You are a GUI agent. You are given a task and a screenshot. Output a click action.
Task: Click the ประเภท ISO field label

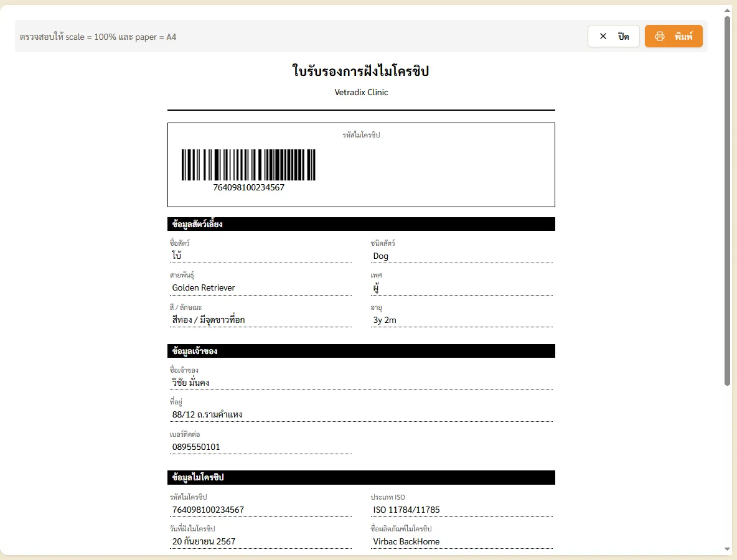tap(387, 497)
